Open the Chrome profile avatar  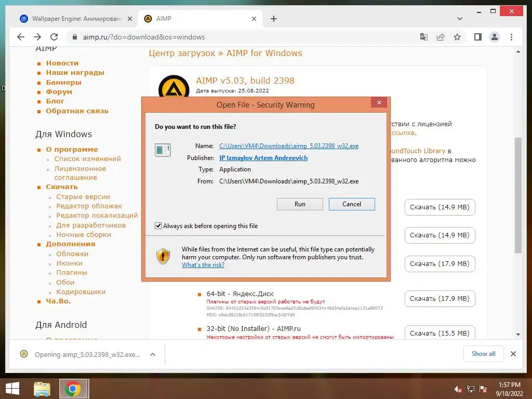495,37
